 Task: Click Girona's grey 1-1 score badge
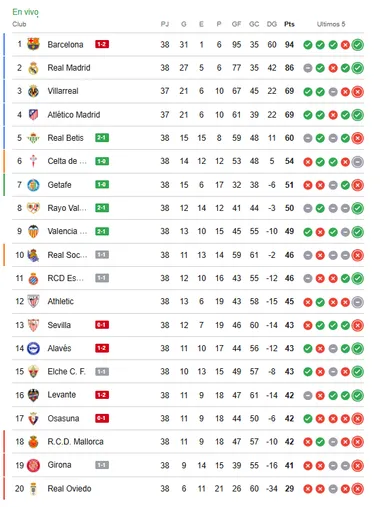click(x=102, y=465)
